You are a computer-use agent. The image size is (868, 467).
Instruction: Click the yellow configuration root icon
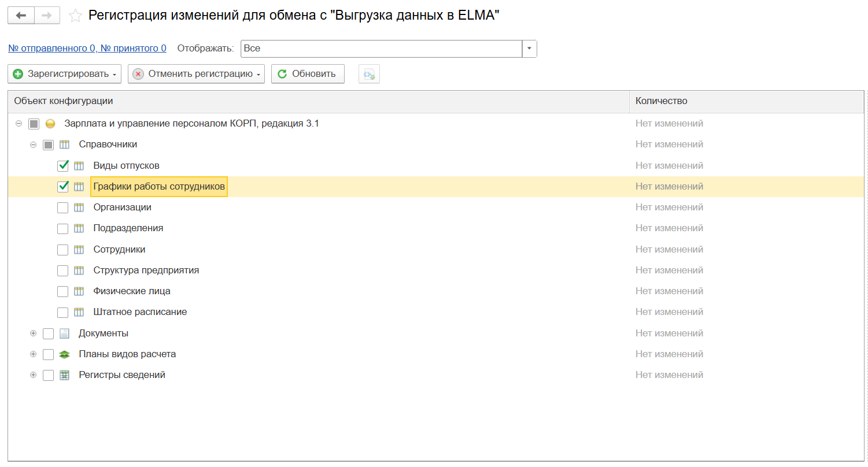coord(50,124)
